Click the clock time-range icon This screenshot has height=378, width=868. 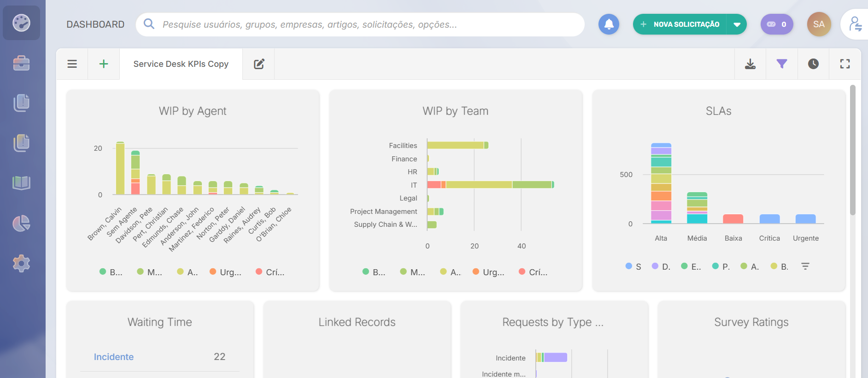tap(813, 64)
